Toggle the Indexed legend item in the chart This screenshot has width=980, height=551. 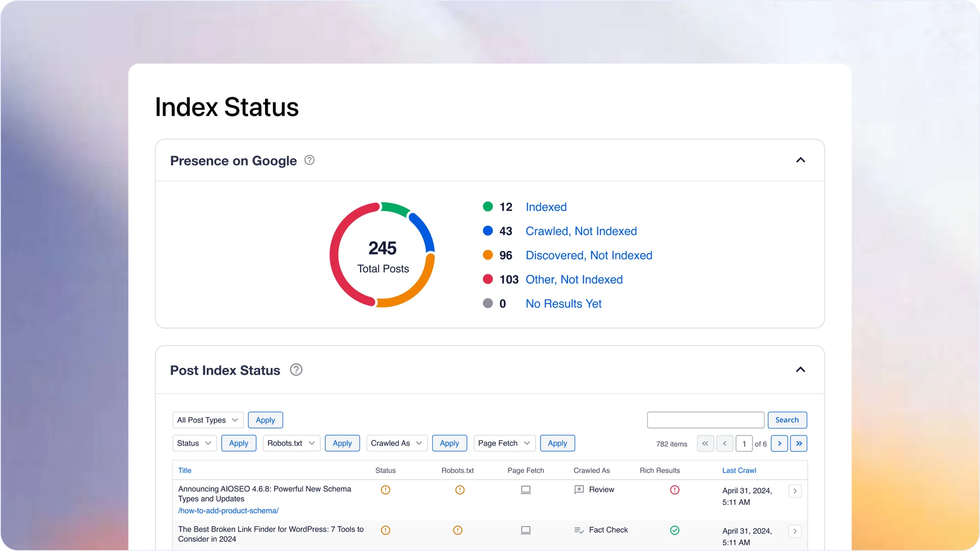tap(546, 207)
